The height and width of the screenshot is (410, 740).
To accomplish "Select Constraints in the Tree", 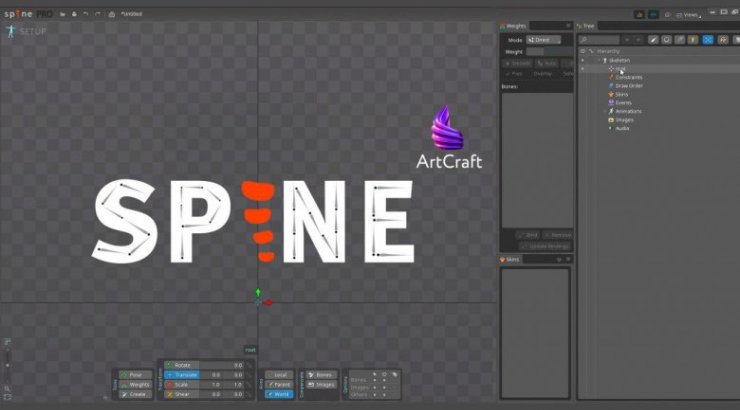I will (625, 77).
